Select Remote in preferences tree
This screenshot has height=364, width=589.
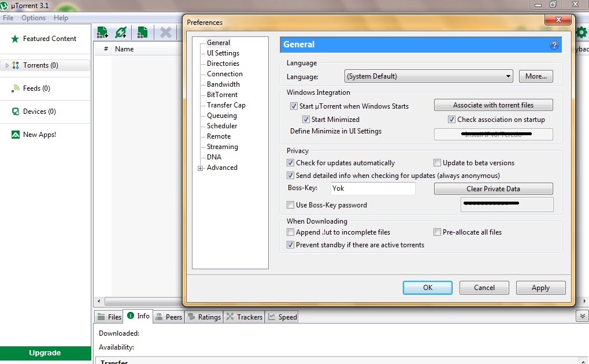click(218, 136)
